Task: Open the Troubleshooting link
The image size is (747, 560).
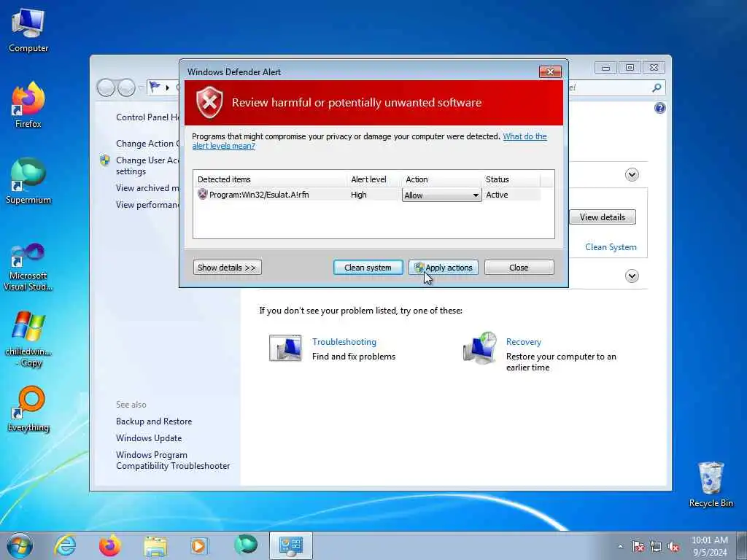Action: tap(344, 341)
